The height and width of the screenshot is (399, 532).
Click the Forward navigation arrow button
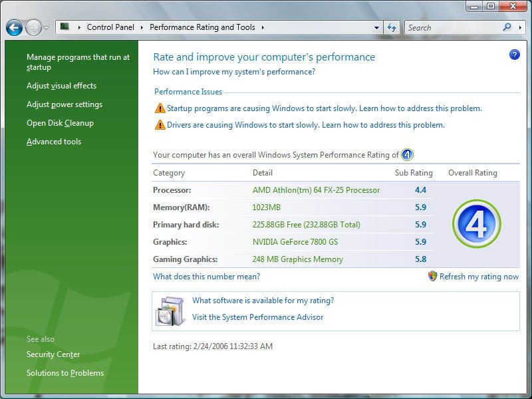tap(33, 28)
